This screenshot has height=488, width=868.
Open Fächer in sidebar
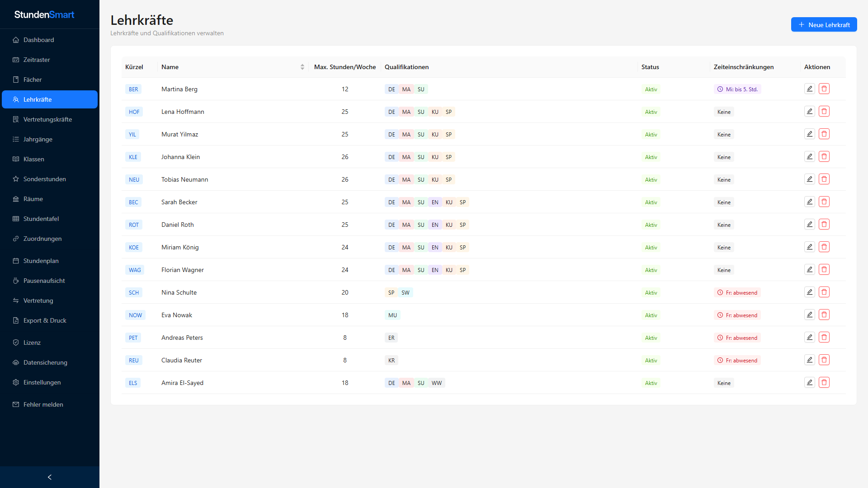(50, 80)
